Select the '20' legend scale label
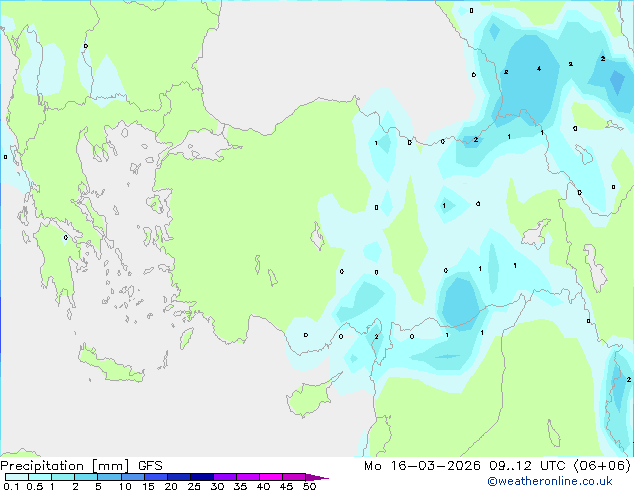This screenshot has width=634, height=490. coord(171,486)
